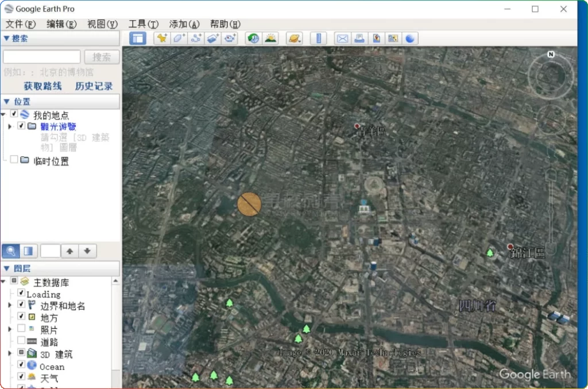The width and height of the screenshot is (588, 389).
Task: Print the current view
Action: [358, 38]
